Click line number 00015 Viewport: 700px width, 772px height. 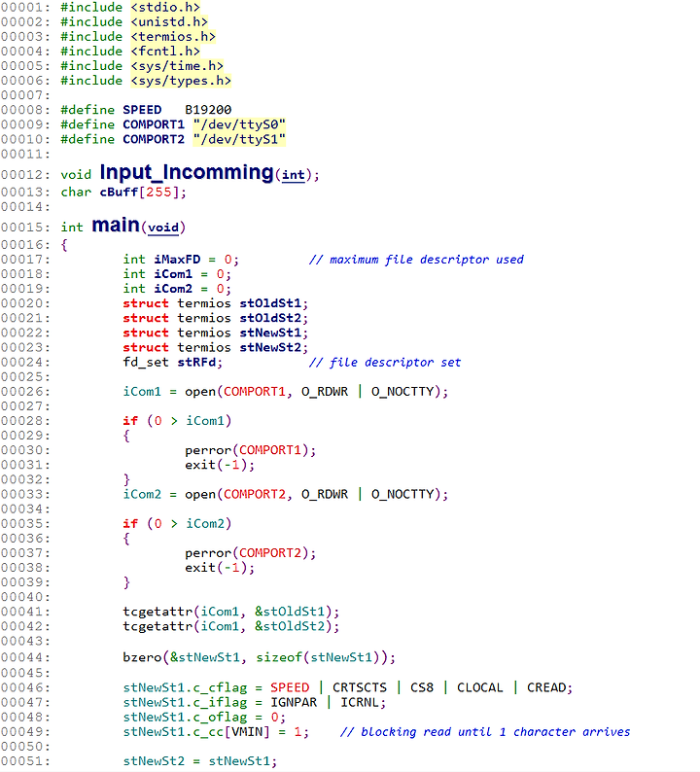coord(25,228)
